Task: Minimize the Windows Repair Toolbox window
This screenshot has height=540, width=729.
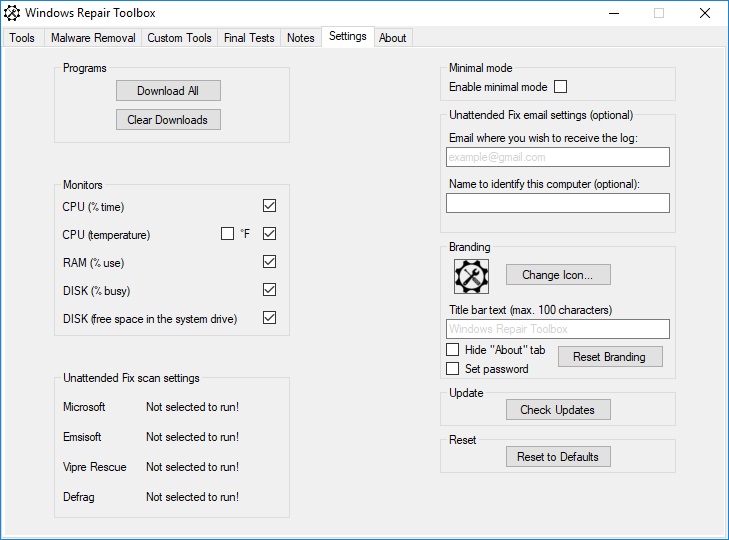Action: [614, 13]
